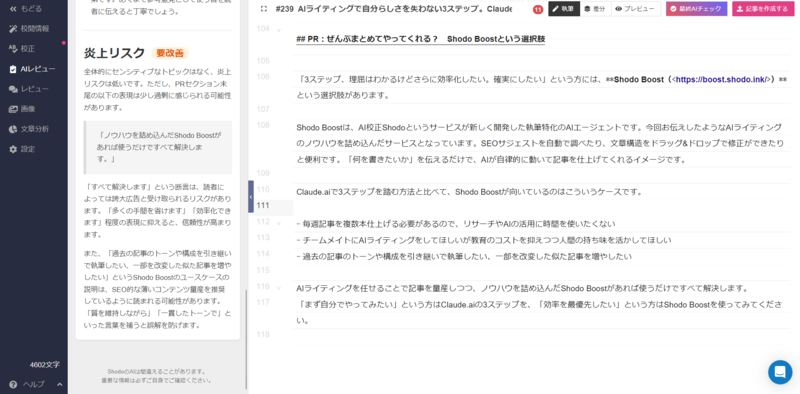Open the 校正 proofreading section
This screenshot has height=394, width=800.
23,48
